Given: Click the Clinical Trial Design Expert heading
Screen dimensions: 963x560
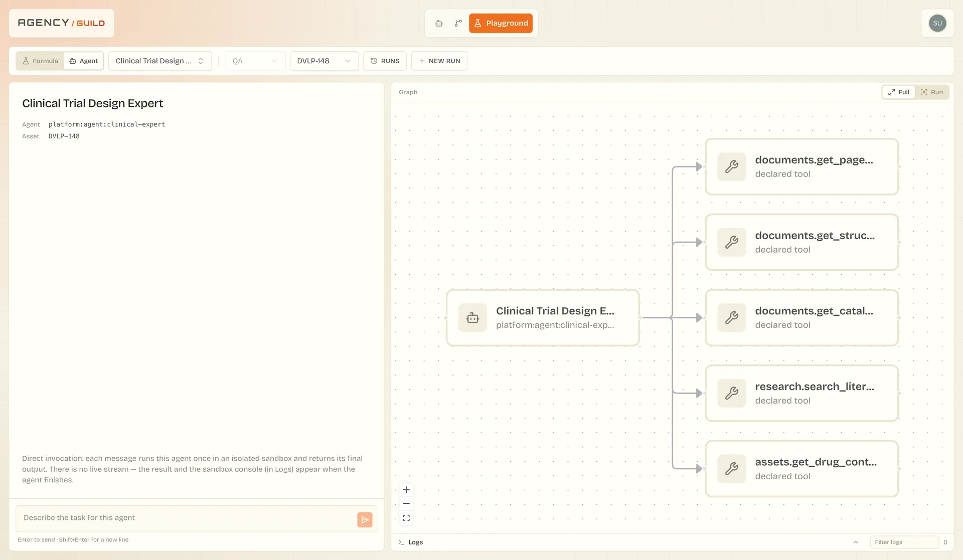Looking at the screenshot, I should pyautogui.click(x=92, y=103).
